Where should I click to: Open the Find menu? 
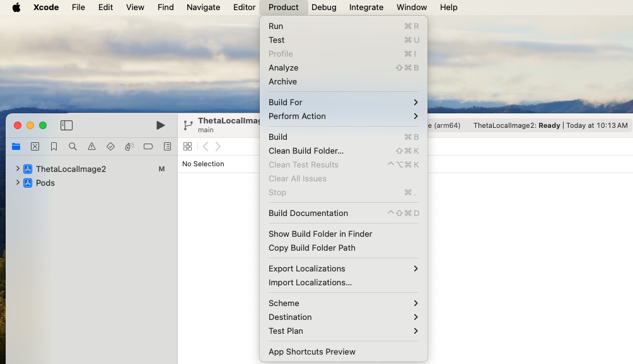click(x=166, y=8)
